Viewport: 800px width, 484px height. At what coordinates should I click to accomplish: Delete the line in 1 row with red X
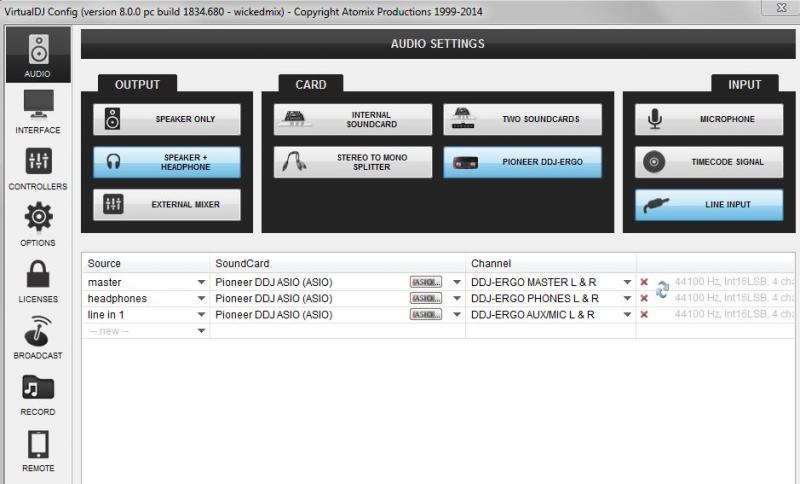coord(644,315)
